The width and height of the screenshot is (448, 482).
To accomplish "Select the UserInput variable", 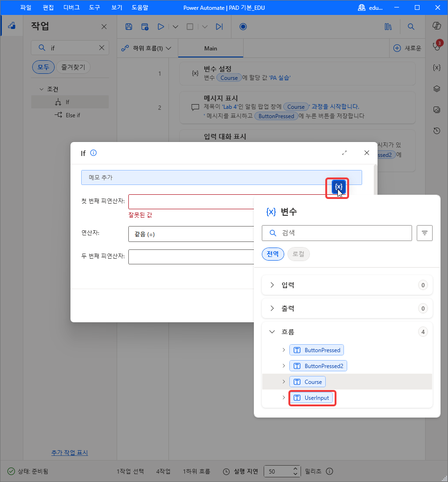I will [311, 398].
